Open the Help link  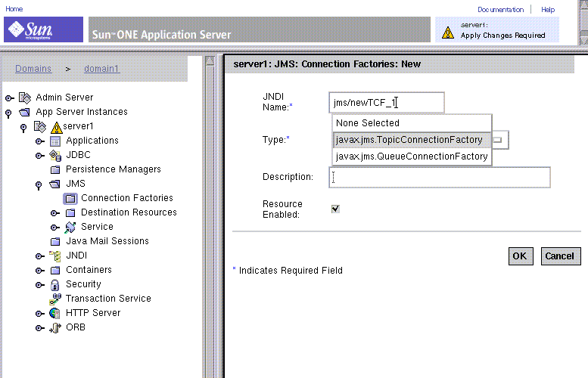coord(547,9)
